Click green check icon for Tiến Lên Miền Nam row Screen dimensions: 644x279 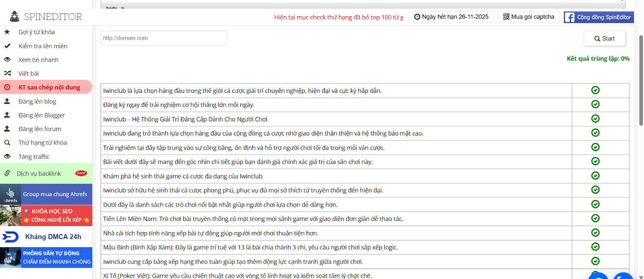[595, 218]
